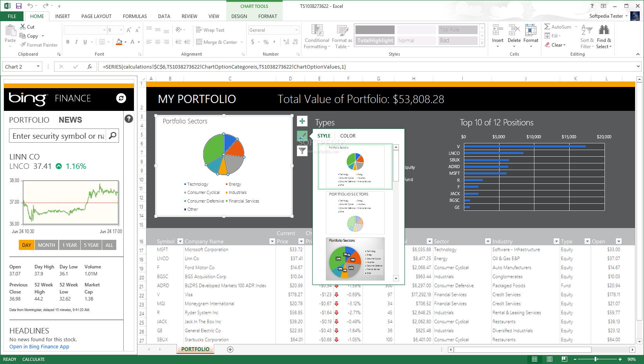Click the Fill Color bucket icon
Viewport: 644px width, 364px height.
coord(119,42)
